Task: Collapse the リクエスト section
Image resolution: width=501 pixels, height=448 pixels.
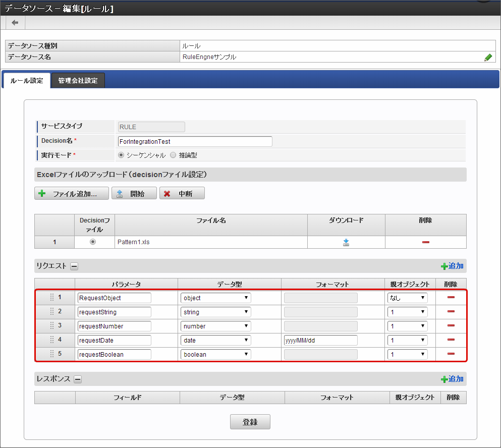Action: click(74, 266)
